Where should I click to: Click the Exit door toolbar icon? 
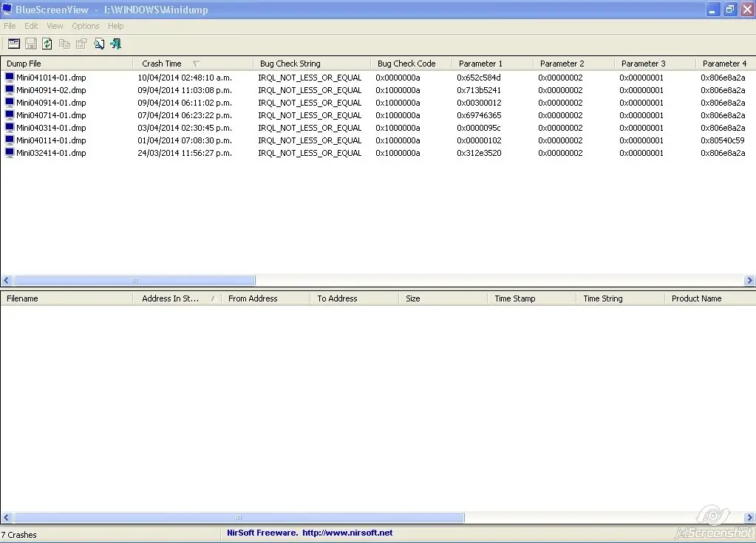click(116, 44)
